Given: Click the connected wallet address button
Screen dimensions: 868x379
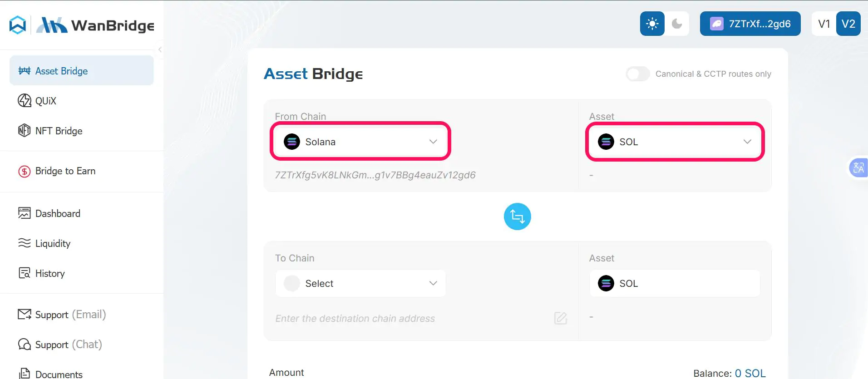Looking at the screenshot, I should pos(750,24).
